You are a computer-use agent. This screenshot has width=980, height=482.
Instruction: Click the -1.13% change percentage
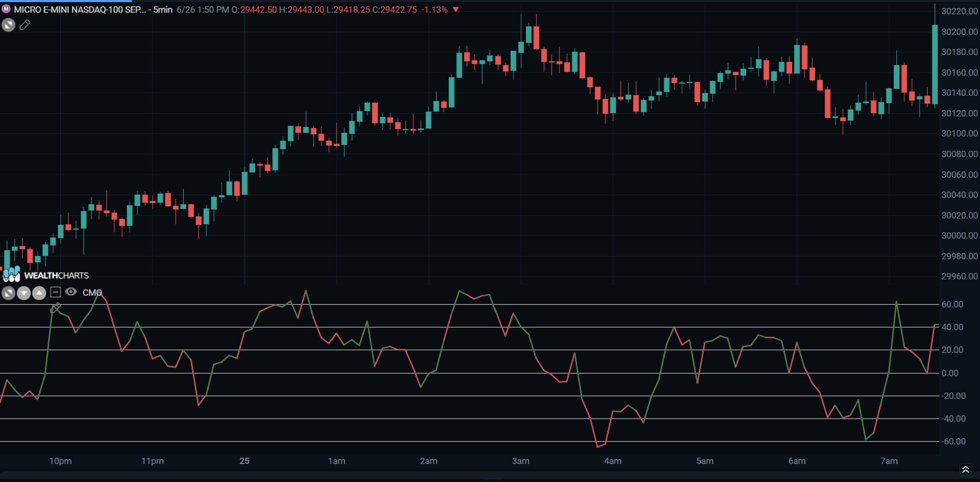(x=434, y=10)
